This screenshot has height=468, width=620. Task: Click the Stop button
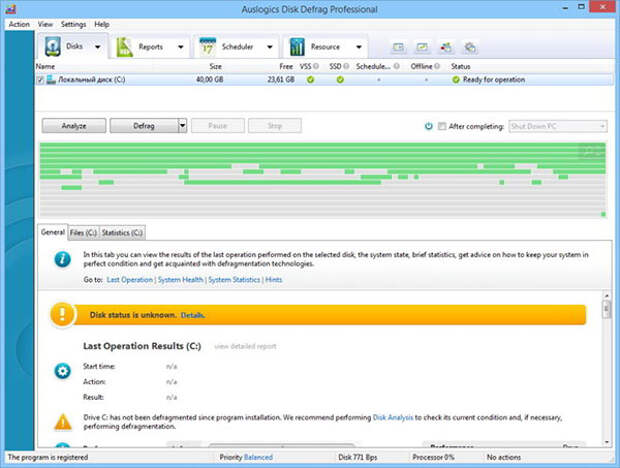coord(275,126)
